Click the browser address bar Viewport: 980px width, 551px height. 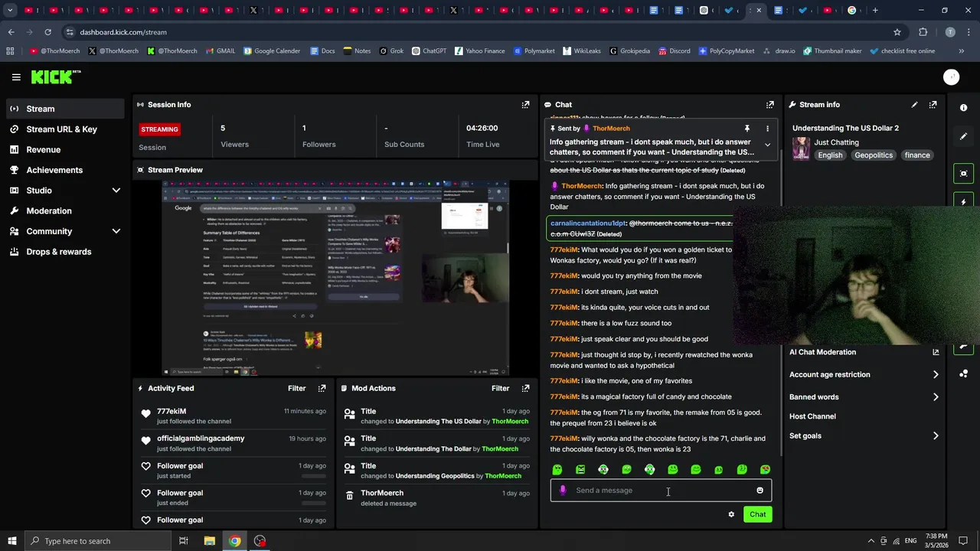475,32
